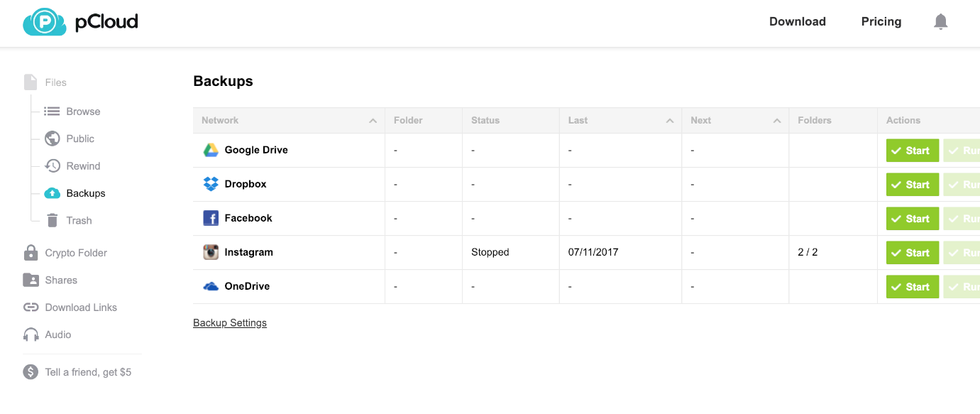Start the Google Drive backup
This screenshot has height=414, width=980.
[912, 151]
